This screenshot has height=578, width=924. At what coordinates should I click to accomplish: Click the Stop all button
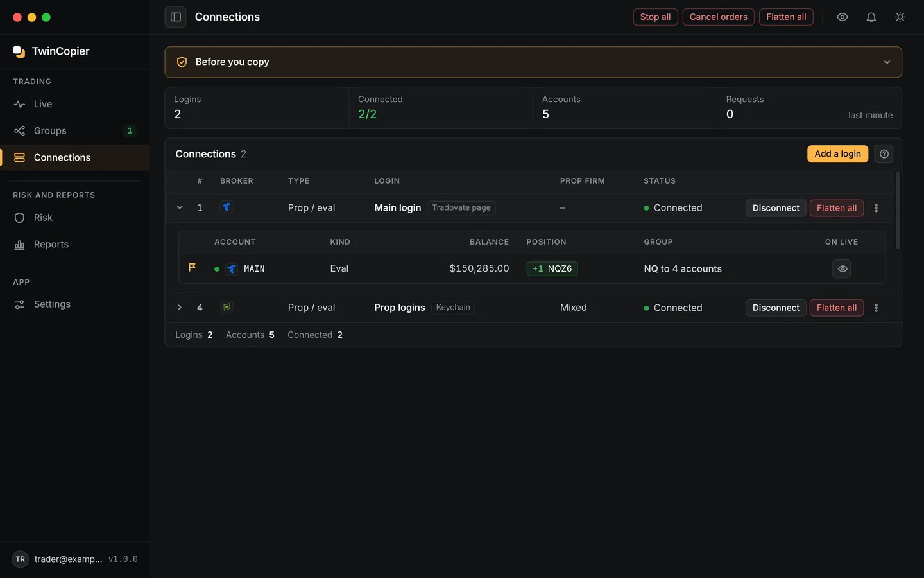[655, 17]
